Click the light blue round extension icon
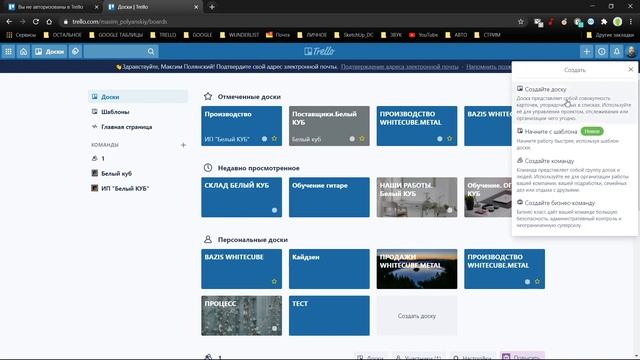Viewport: 640px width, 360px height. point(591,22)
